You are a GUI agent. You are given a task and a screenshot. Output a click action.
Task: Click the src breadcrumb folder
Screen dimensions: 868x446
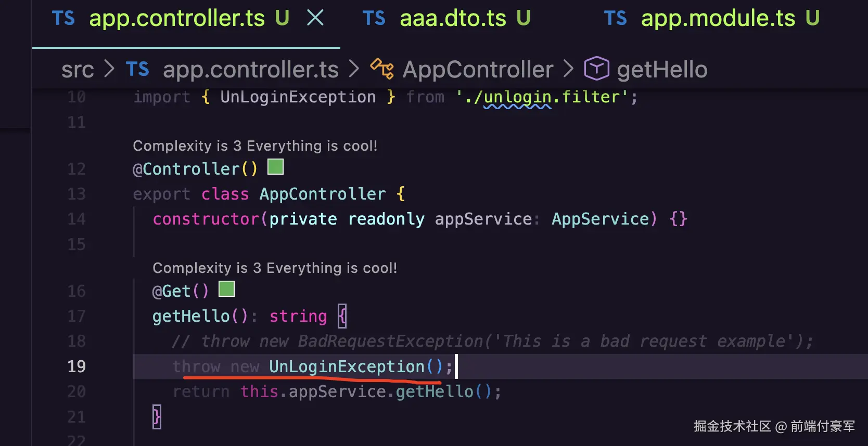tap(78, 70)
